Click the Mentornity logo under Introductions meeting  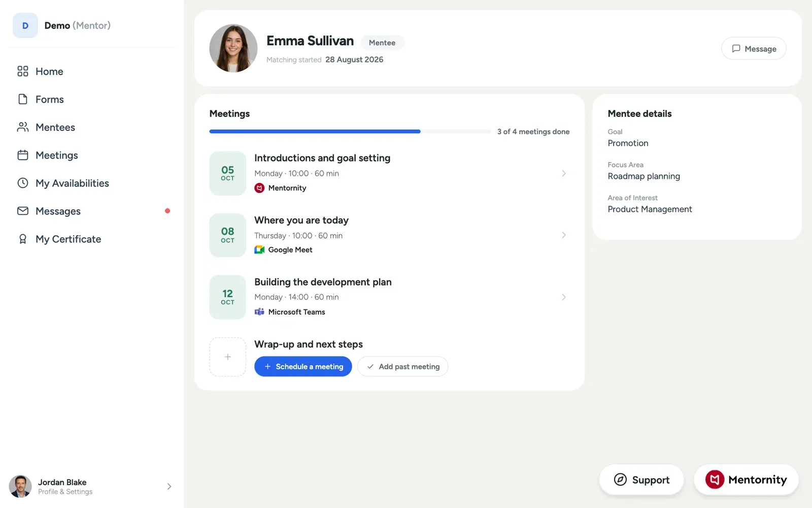pos(259,188)
